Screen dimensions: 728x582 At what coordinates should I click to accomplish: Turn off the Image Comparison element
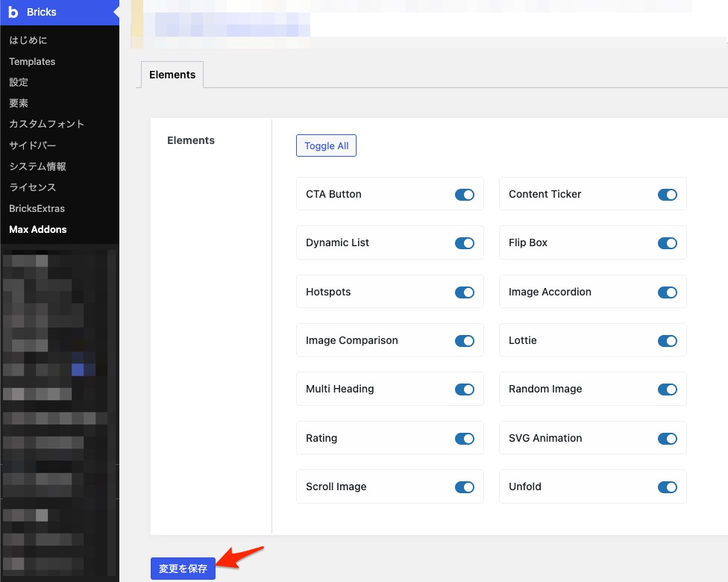point(465,340)
